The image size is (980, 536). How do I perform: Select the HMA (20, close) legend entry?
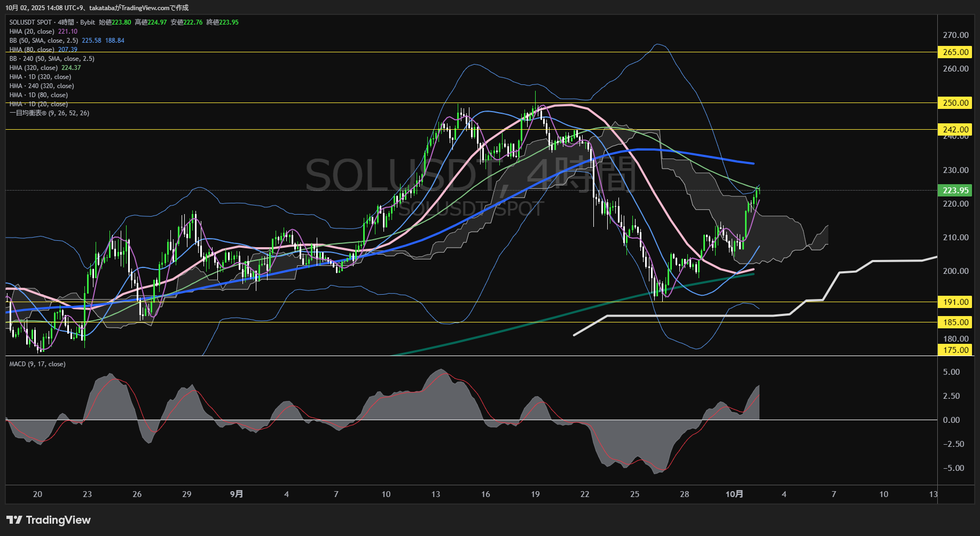point(32,31)
